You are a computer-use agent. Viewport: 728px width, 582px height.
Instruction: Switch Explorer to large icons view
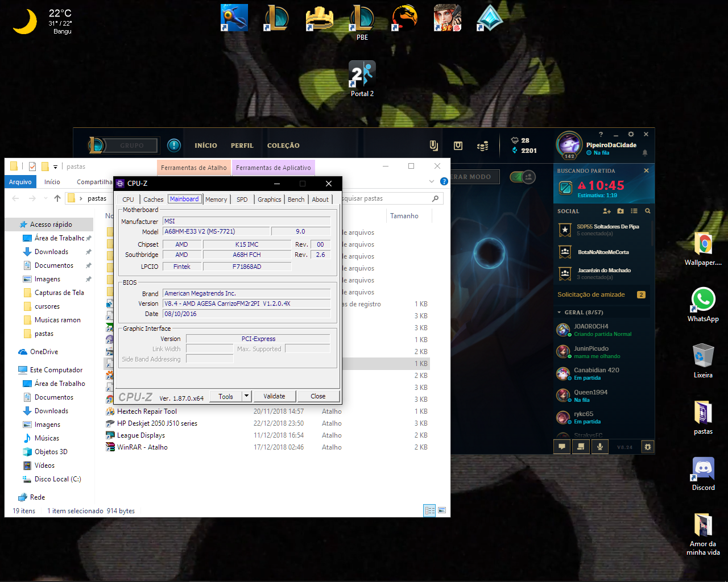pyautogui.click(x=442, y=510)
